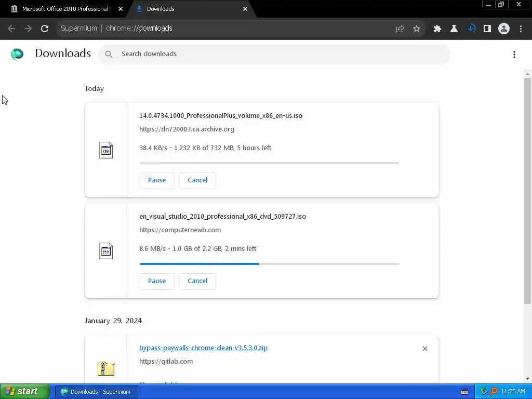The height and width of the screenshot is (399, 532).
Task: Click the Visual Studio ISO progress bar
Action: tap(269, 263)
